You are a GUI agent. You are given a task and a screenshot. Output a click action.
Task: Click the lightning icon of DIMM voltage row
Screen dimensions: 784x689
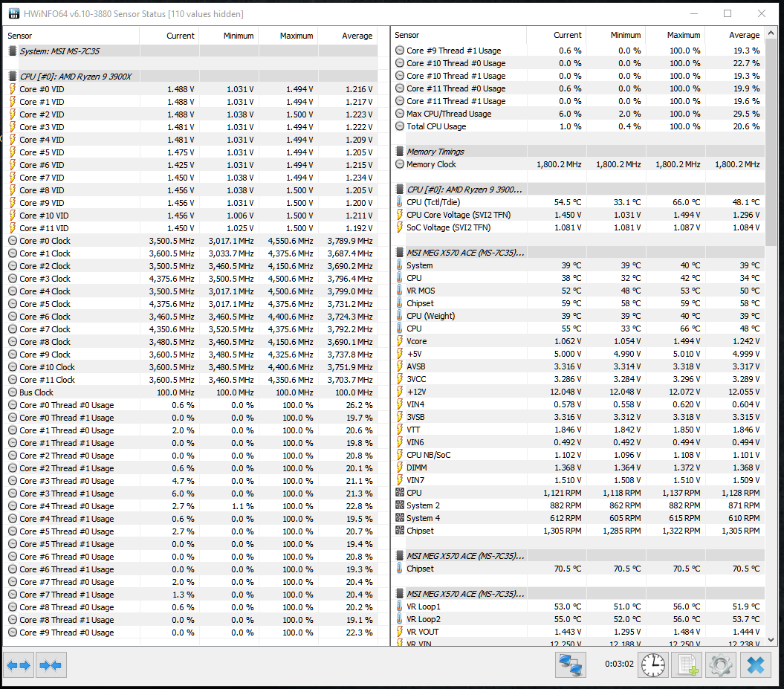click(x=400, y=468)
